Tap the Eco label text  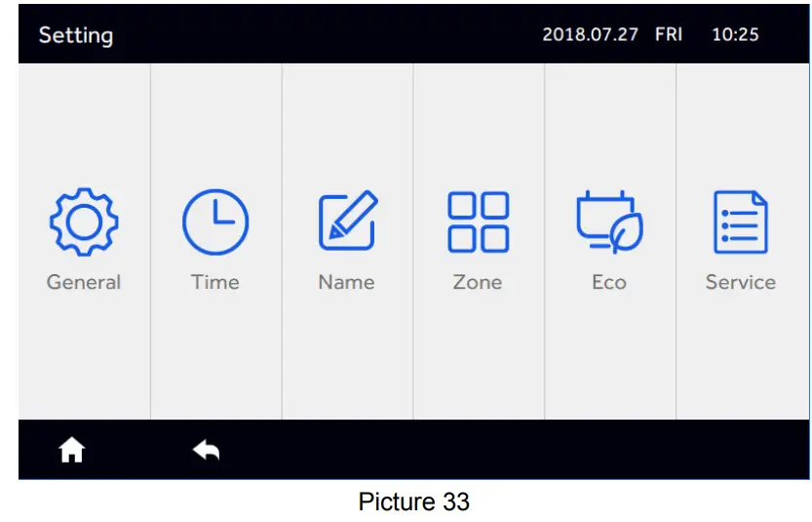click(x=609, y=282)
